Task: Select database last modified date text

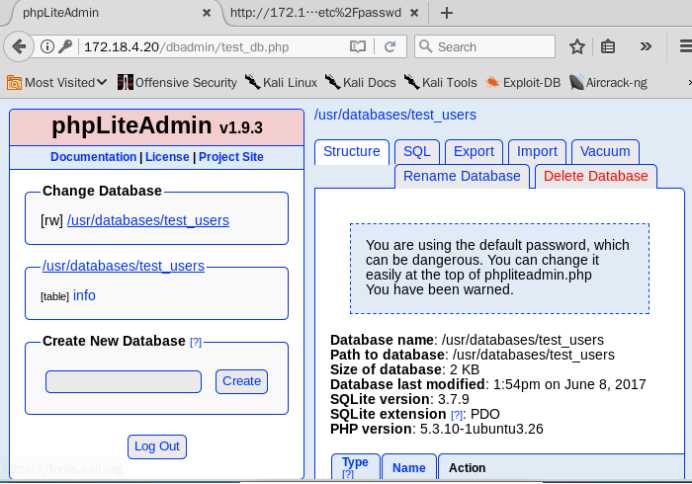Action: tap(569, 384)
